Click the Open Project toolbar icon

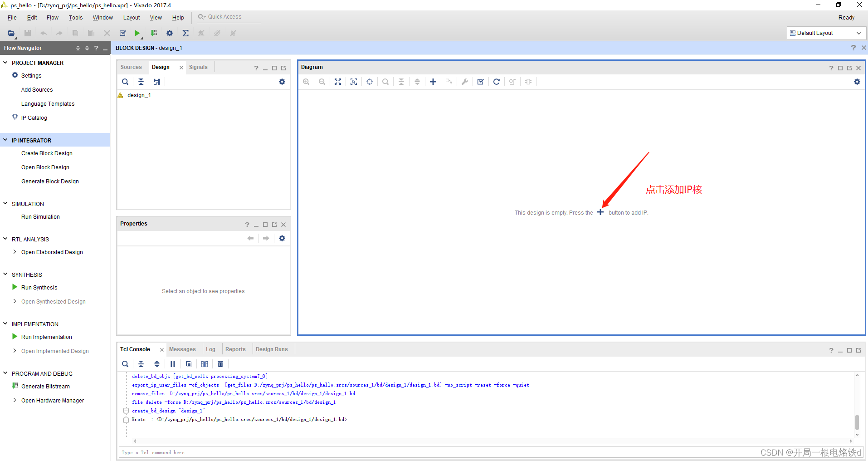click(x=11, y=33)
